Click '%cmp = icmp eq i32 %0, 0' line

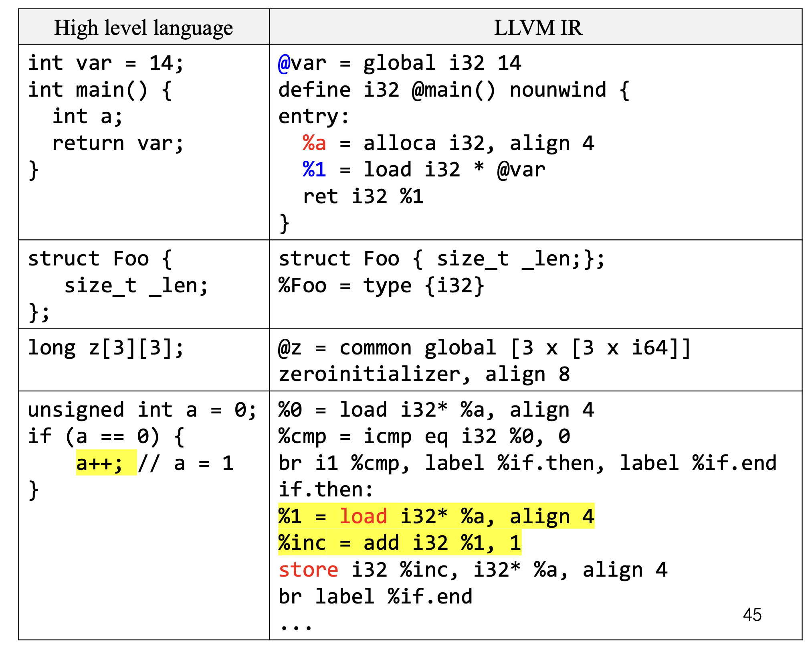point(424,437)
